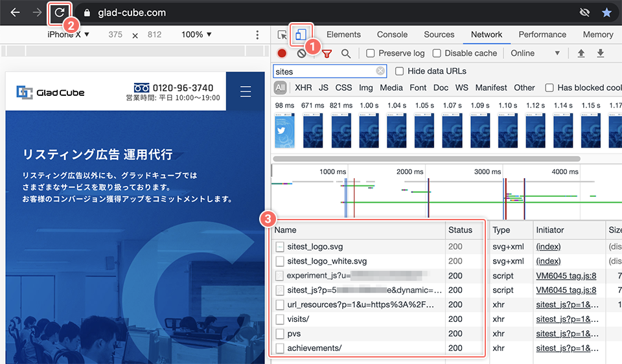Filter requests by Manifest
This screenshot has width=622, height=364.
pos(491,87)
